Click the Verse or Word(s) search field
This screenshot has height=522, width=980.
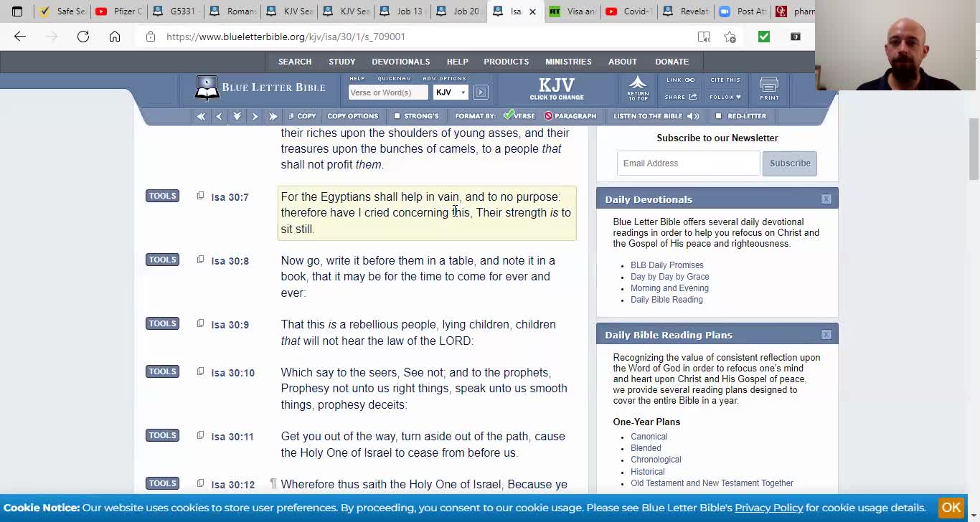click(388, 92)
